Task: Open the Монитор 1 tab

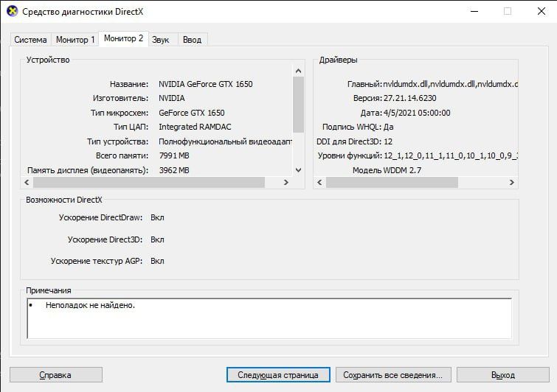Action: 75,39
